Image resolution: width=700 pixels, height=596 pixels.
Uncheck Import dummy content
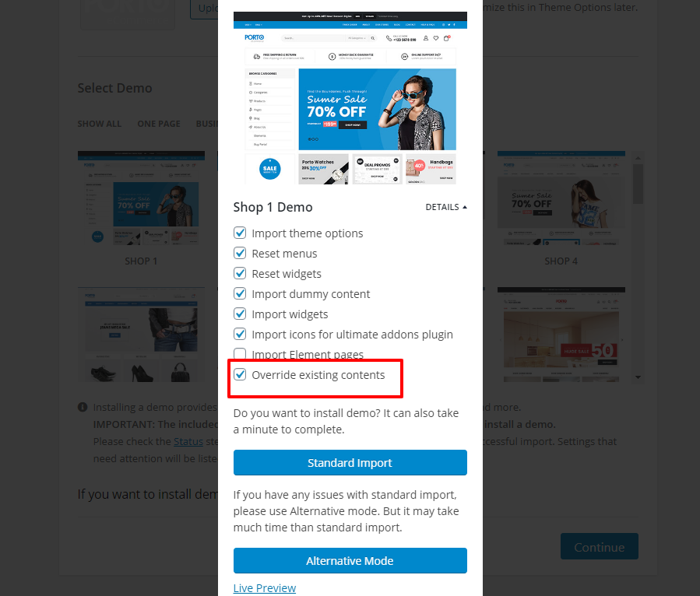click(x=240, y=293)
